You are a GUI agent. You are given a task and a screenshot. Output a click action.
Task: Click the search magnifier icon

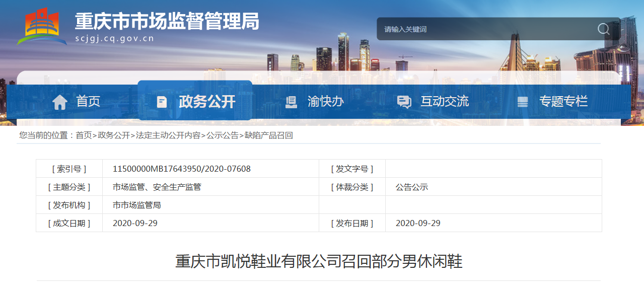603,29
